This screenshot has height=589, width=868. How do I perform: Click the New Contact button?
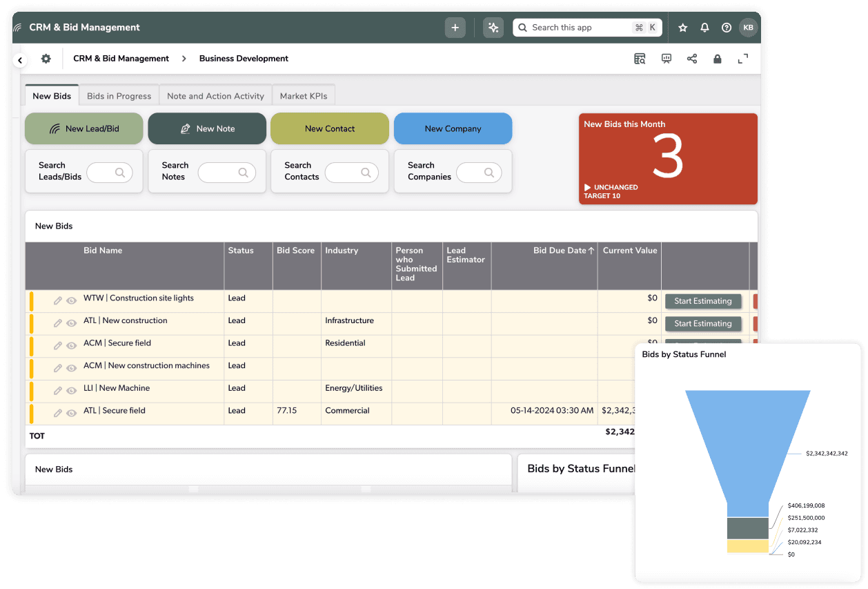click(330, 128)
